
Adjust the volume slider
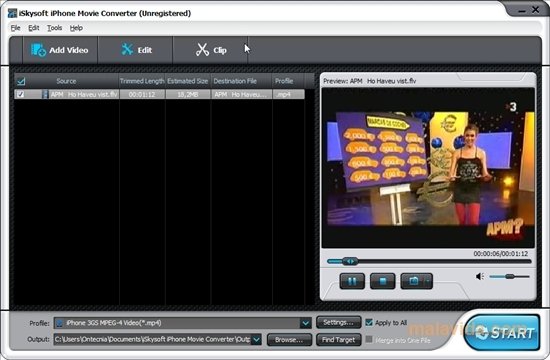click(510, 276)
